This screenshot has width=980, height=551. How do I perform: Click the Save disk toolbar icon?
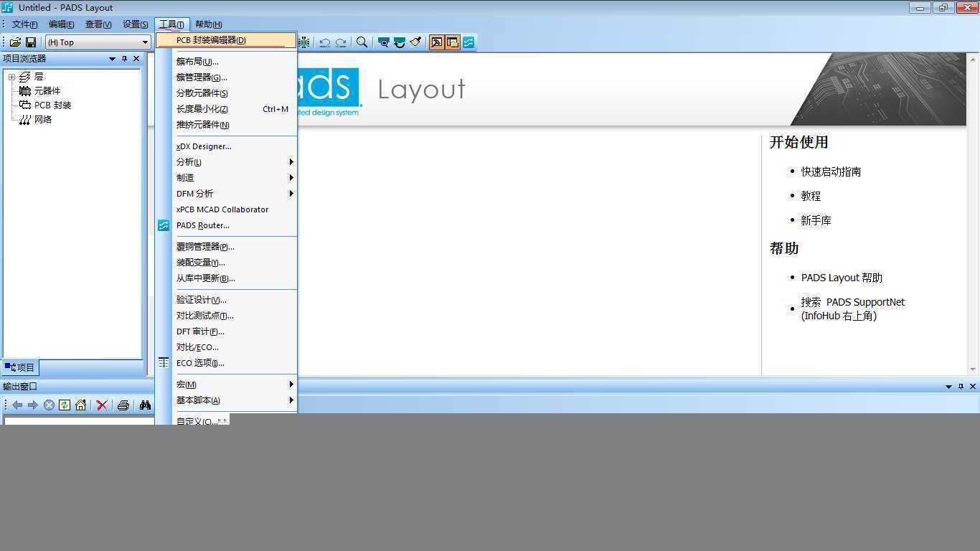[31, 42]
